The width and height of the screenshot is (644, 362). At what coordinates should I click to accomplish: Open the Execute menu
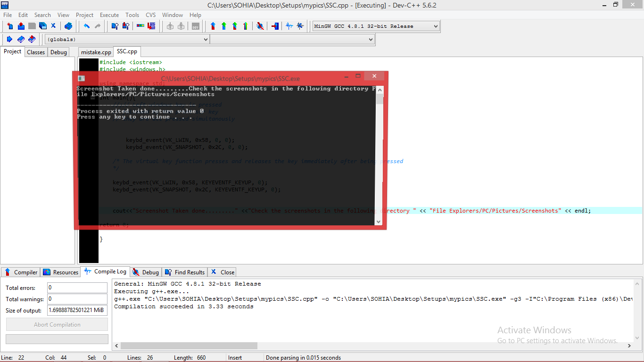(109, 15)
